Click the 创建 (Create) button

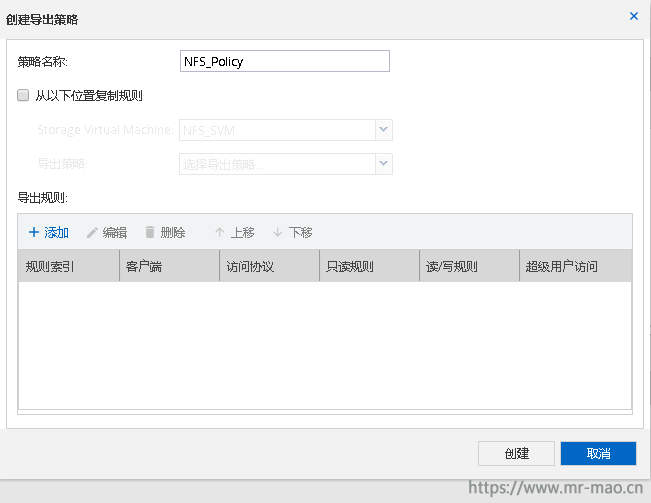tap(516, 453)
